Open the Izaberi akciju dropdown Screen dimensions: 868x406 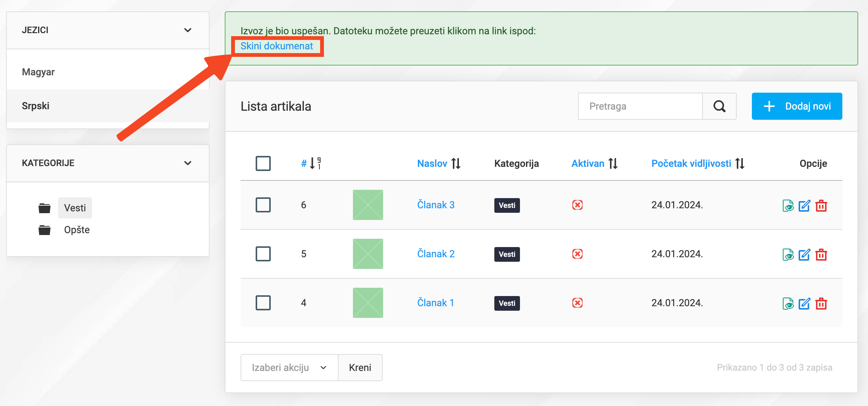tap(289, 368)
